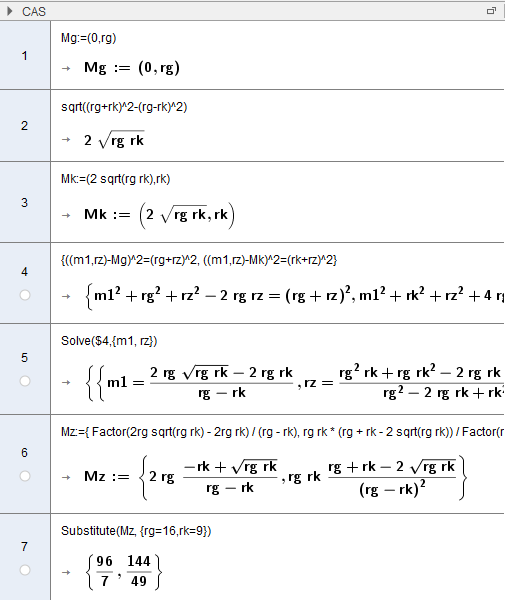This screenshot has width=505, height=600.
Task: Edit the sqrt((rg+rk)^2-(rg-rk)^2) input
Action: [x=124, y=107]
